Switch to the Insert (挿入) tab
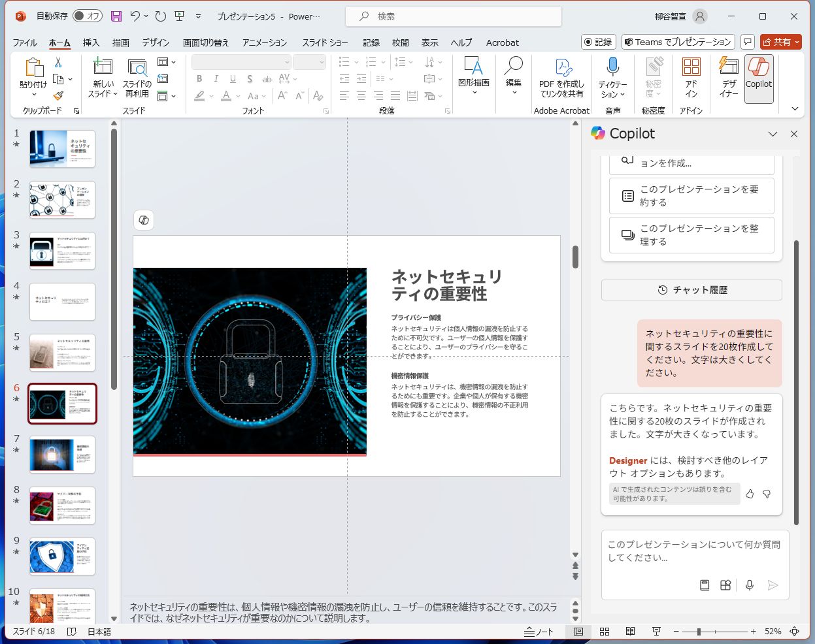Viewport: 815px width, 644px height. click(x=91, y=42)
